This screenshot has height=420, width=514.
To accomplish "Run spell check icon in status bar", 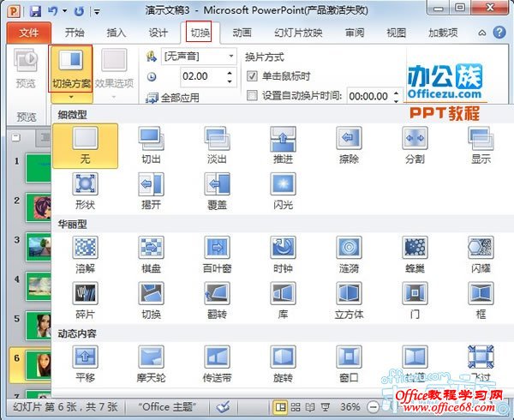I will click(x=224, y=407).
